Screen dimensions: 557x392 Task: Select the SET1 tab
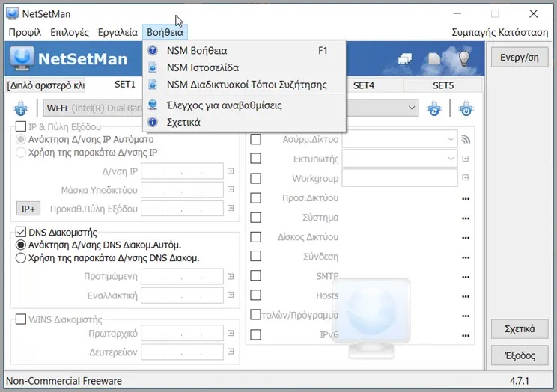tap(125, 85)
